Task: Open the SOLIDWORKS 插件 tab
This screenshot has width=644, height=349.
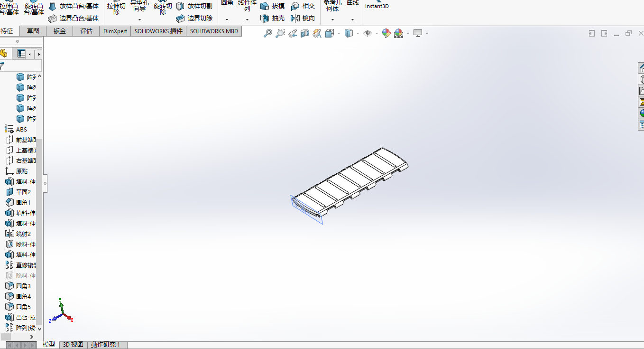Action: coord(158,31)
